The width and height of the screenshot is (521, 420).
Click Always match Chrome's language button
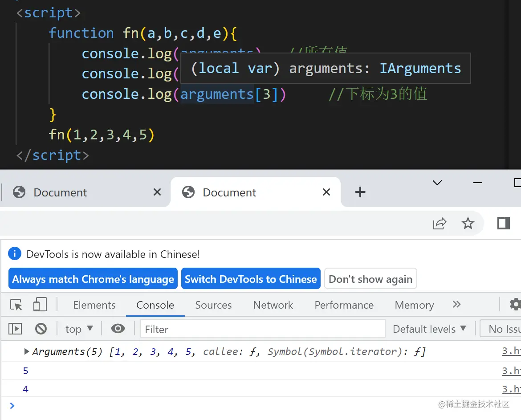[93, 279]
